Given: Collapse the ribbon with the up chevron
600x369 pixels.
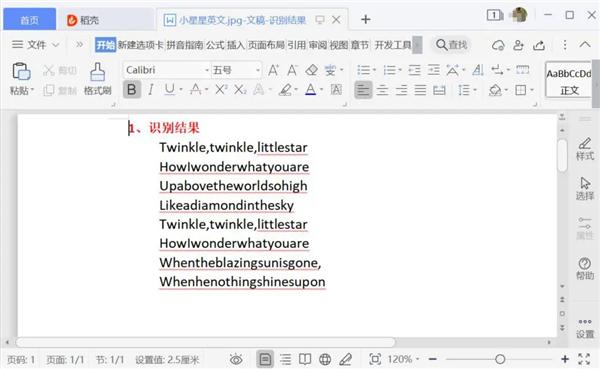Looking at the screenshot, I should coord(585,44).
